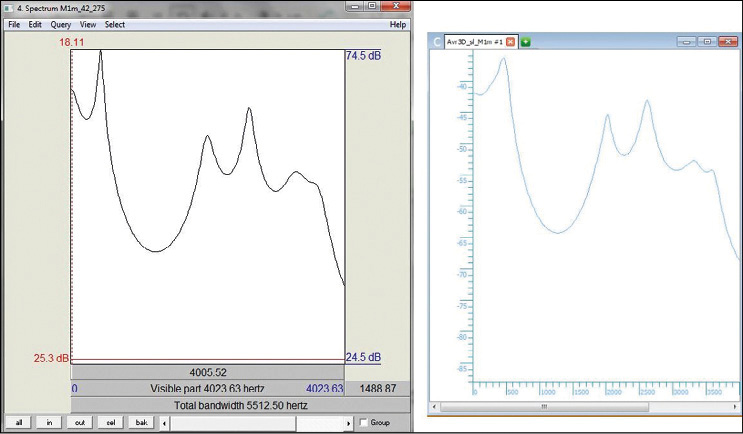
Task: Click the 'sel' zoom button
Action: point(111,423)
